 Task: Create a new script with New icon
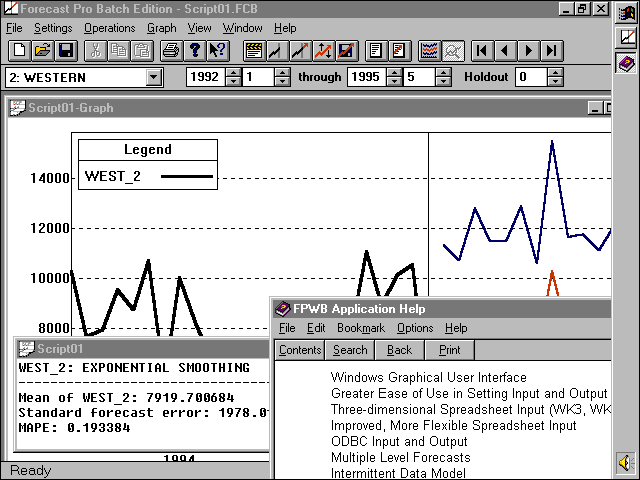coord(19,51)
